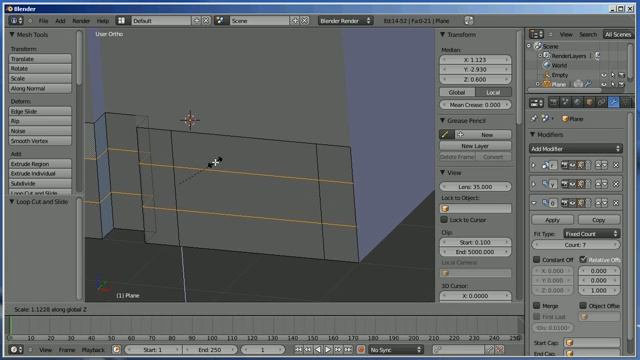This screenshot has width=640, height=360.
Task: Expand the first collapsed array modifier
Action: click(x=533, y=165)
